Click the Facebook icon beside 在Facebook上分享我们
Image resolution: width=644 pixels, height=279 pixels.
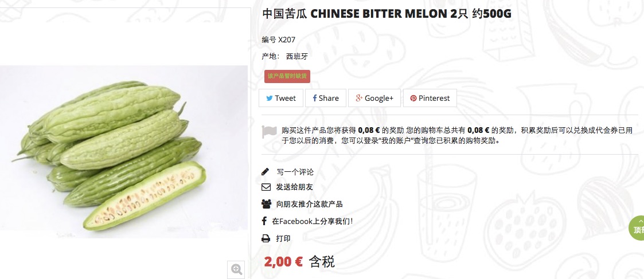pos(264,221)
